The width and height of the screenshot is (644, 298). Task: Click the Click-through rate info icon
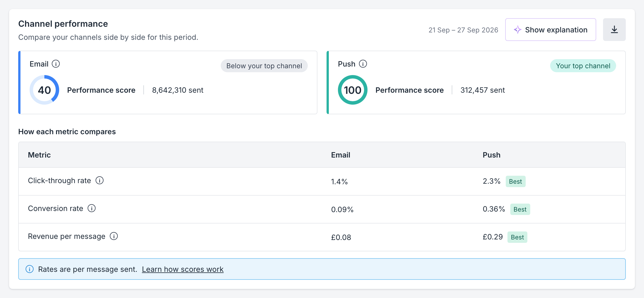100,180
